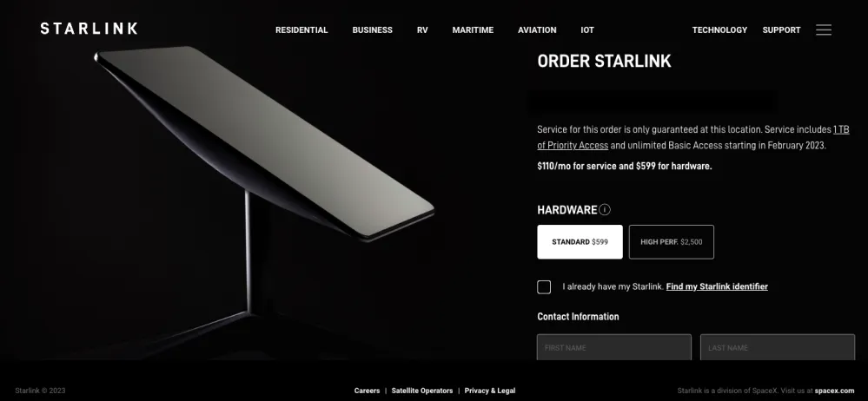Visit the spacex.com link

[834, 391]
